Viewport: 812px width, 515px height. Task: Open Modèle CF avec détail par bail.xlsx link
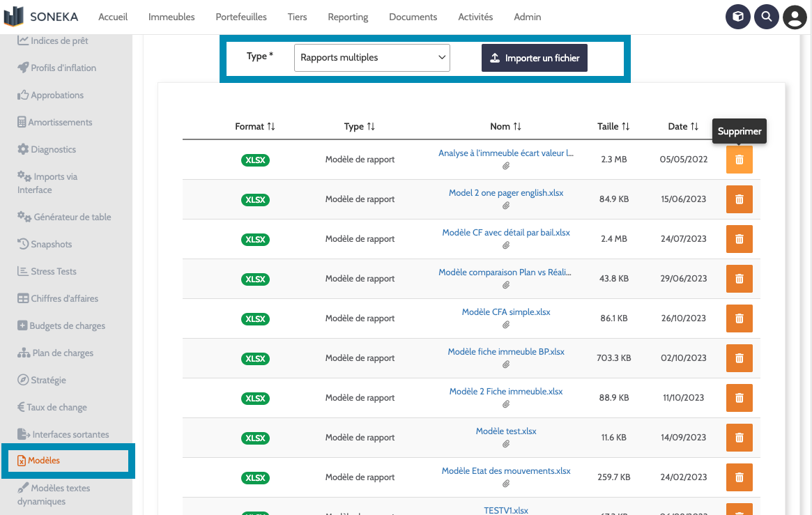[x=506, y=233]
